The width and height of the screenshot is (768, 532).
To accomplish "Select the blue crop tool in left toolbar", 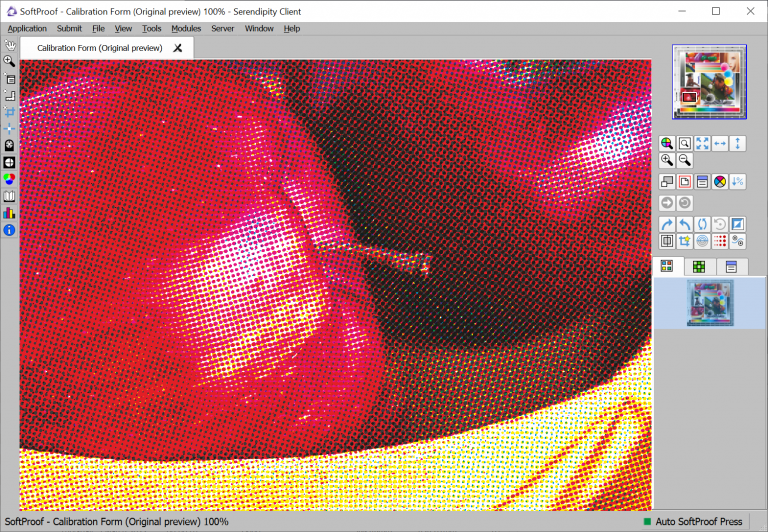I will 9,112.
